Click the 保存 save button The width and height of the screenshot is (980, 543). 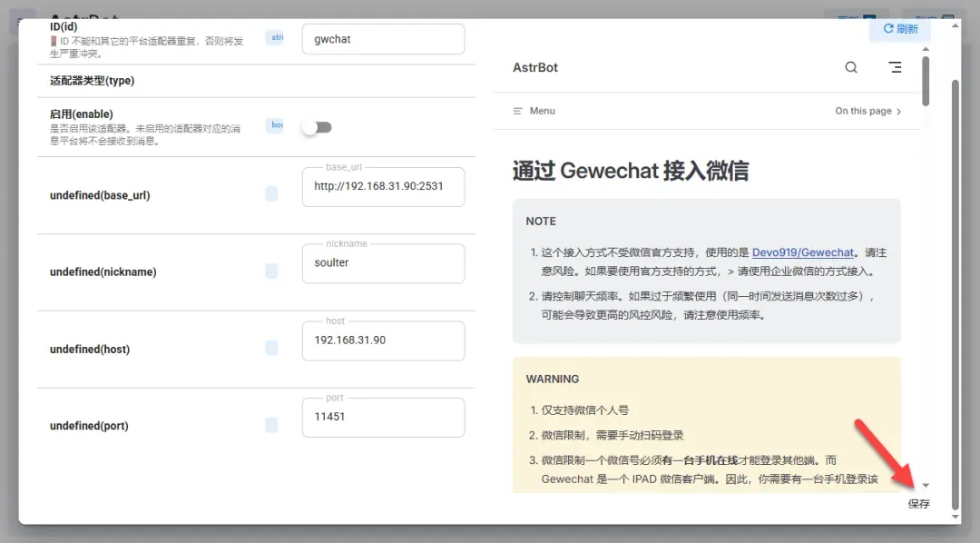click(918, 504)
